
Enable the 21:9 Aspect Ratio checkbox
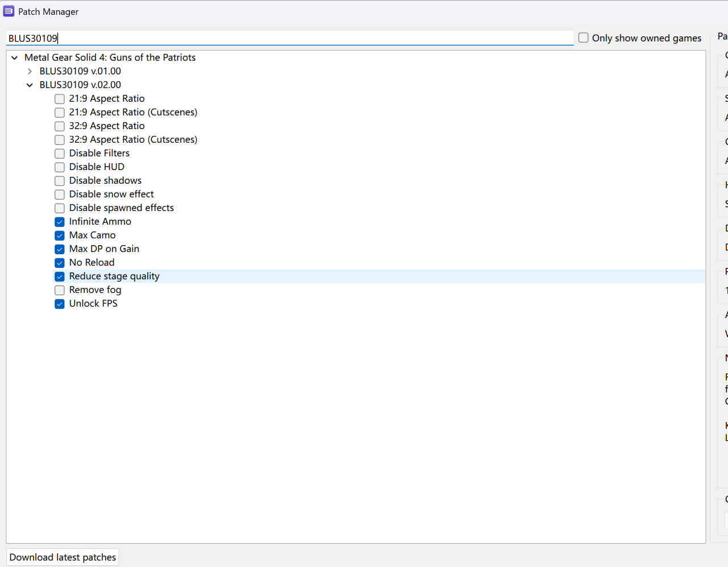[60, 99]
